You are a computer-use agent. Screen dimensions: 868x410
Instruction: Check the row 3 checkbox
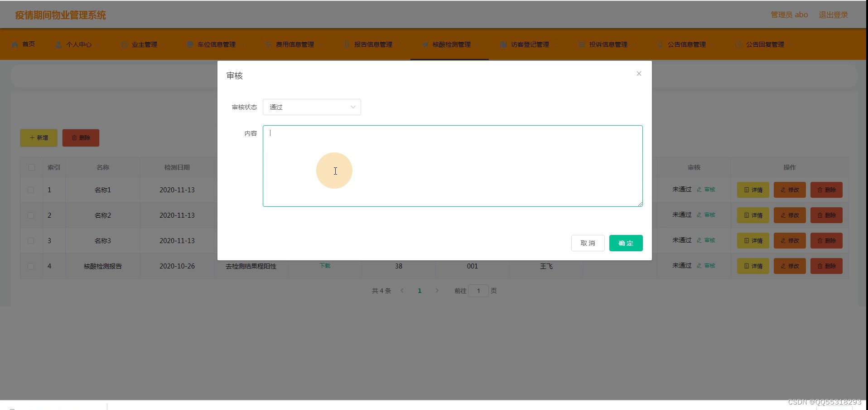point(31,241)
